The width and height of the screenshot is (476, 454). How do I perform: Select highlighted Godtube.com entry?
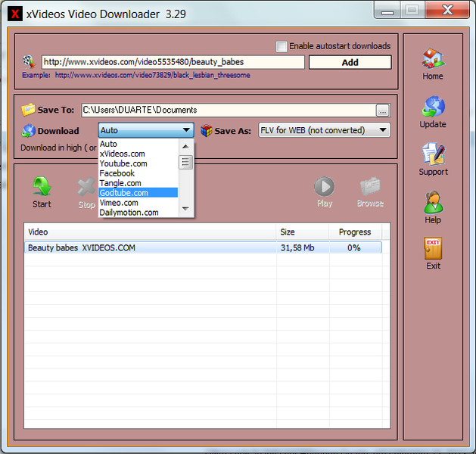point(138,193)
